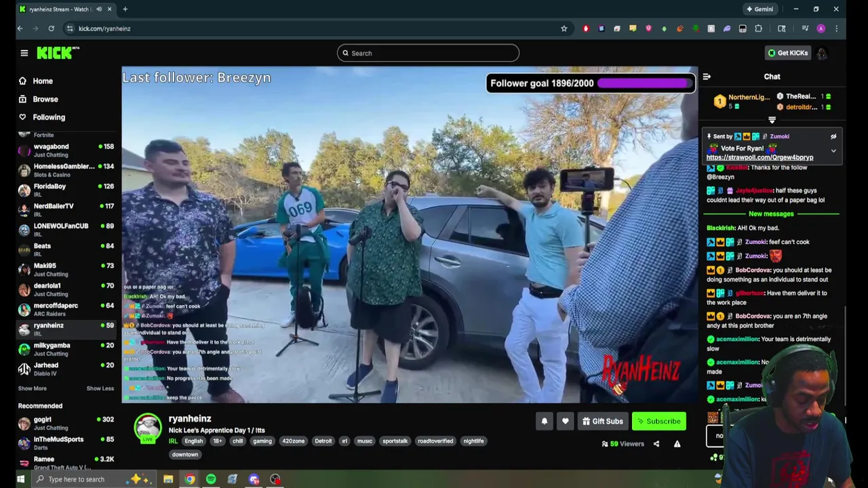Subscribe to ryanheinz channel
Screen dimensions: 868x488
658,422
